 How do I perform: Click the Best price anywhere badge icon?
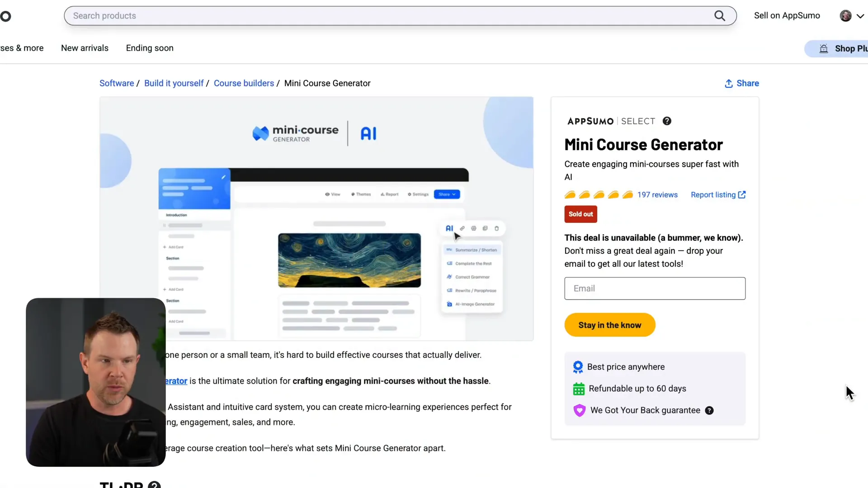click(x=578, y=367)
